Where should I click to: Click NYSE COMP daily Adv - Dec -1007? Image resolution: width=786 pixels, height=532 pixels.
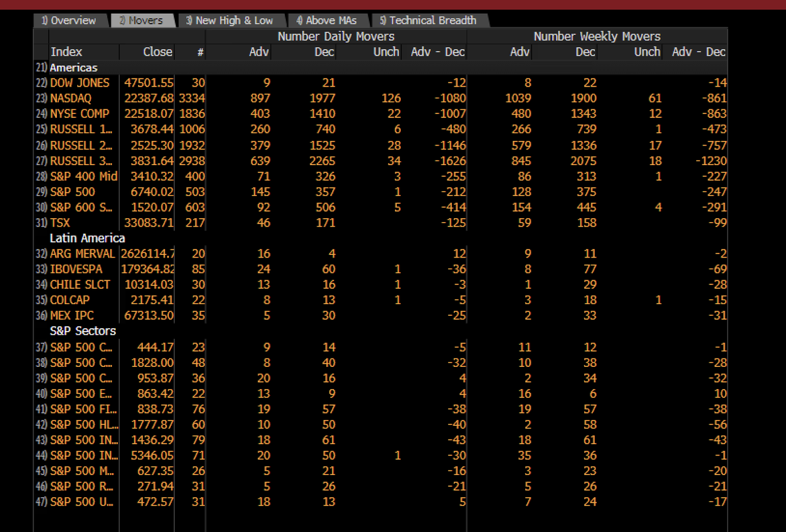click(x=450, y=114)
